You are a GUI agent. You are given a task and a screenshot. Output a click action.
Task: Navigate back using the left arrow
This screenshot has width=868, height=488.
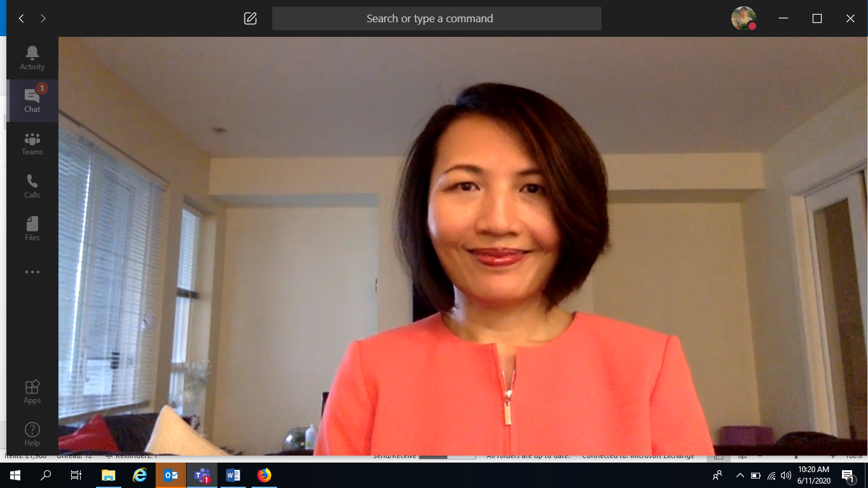(22, 18)
